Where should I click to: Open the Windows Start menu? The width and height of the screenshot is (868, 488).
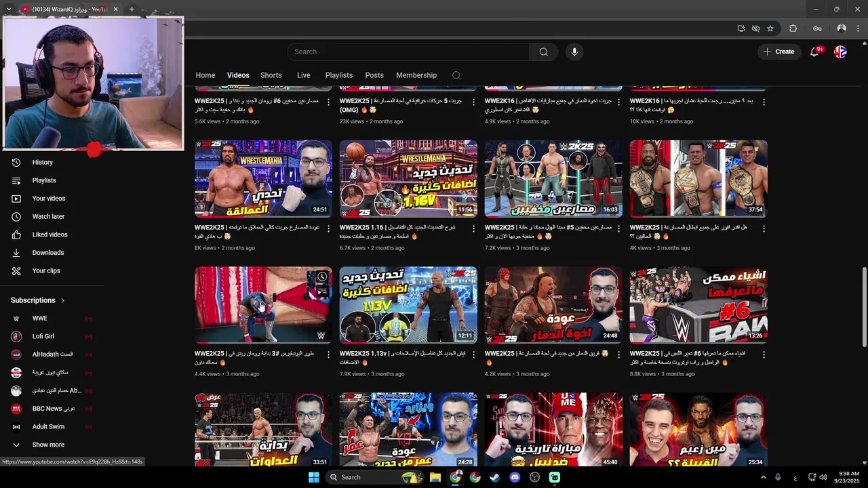(x=314, y=477)
